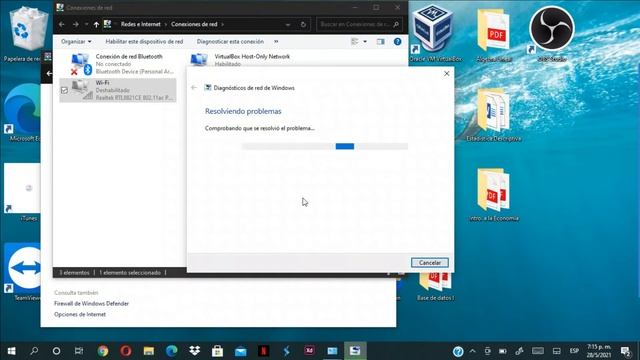Screen dimensions: 640x360
Task: Toggle the preview pane icon
Action: 380,42
